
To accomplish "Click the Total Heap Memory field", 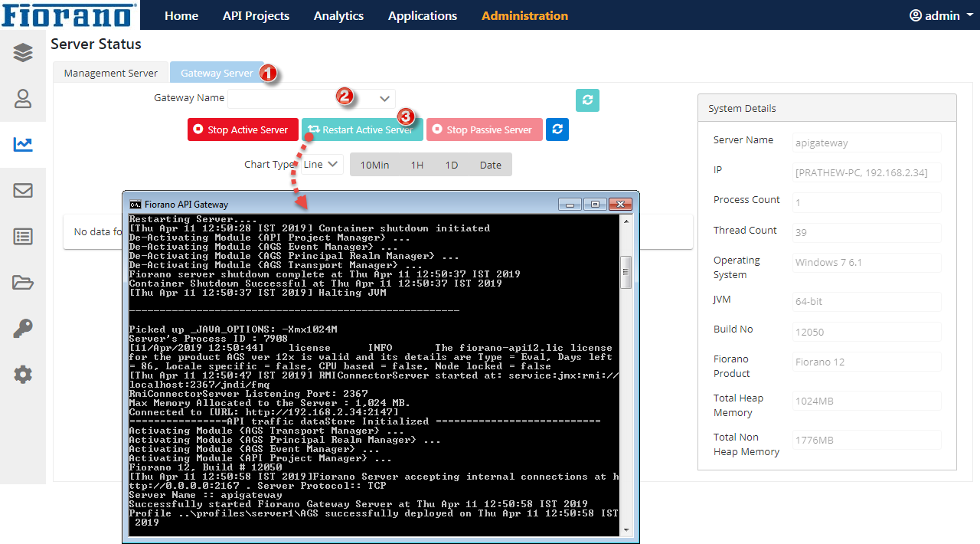I will (x=867, y=400).
